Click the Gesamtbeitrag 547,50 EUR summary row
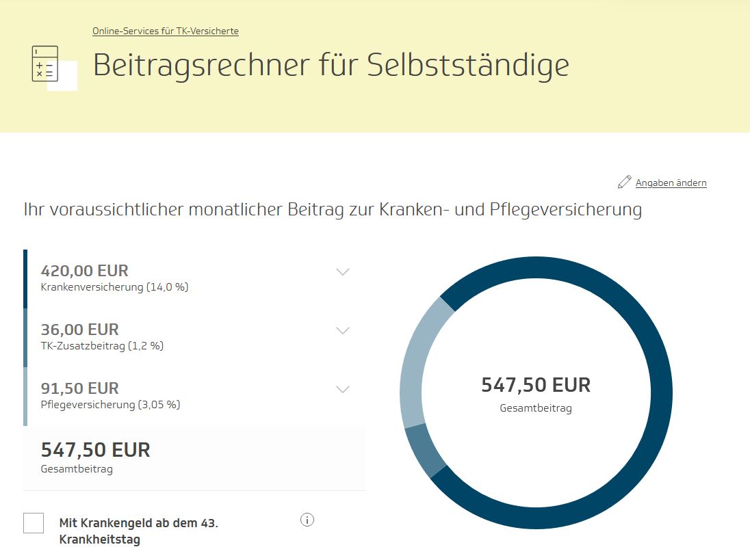 (x=194, y=458)
